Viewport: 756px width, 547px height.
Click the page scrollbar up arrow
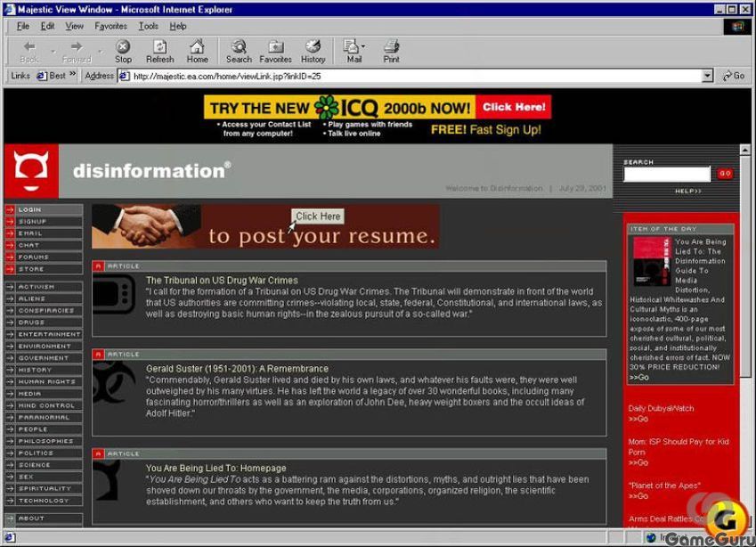745,150
